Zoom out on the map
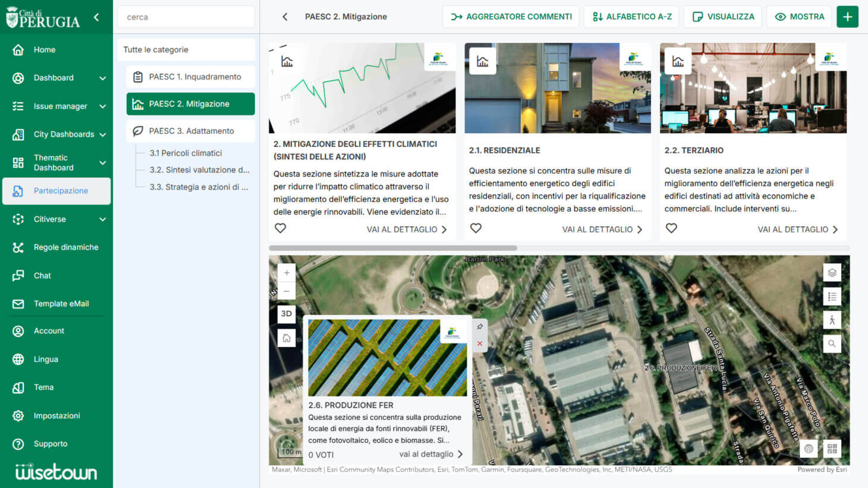Viewport: 868px width, 488px height. 287,291
